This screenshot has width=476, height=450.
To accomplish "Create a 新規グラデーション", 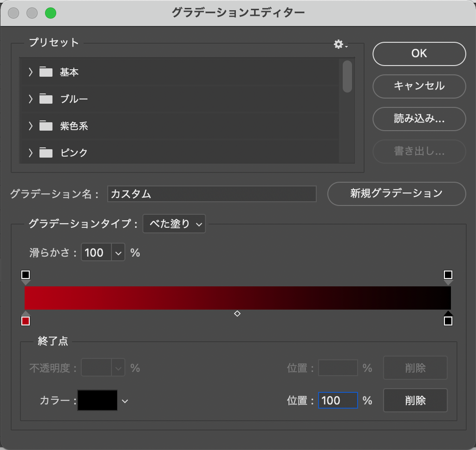I will [396, 193].
